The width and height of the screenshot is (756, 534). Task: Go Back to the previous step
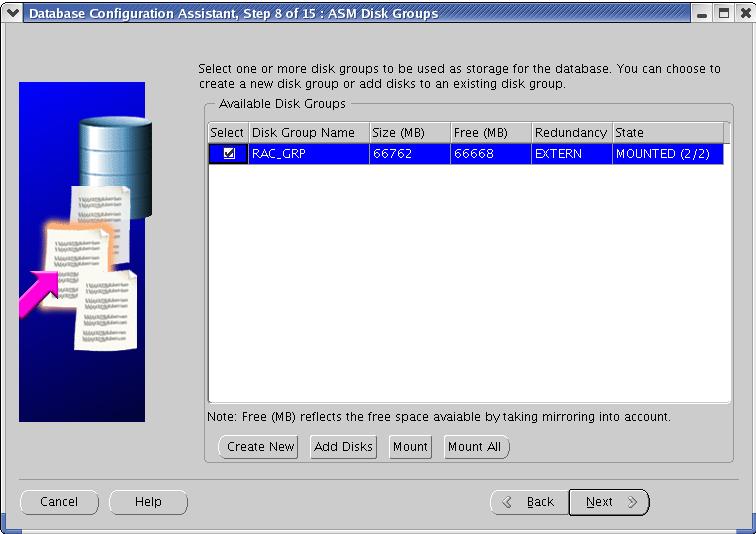coord(528,502)
